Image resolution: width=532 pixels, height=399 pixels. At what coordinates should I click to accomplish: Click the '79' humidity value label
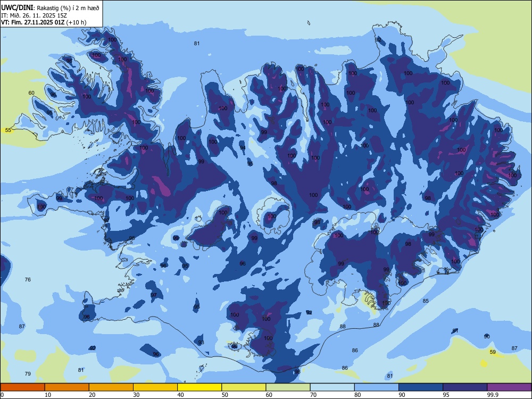pyautogui.click(x=28, y=373)
